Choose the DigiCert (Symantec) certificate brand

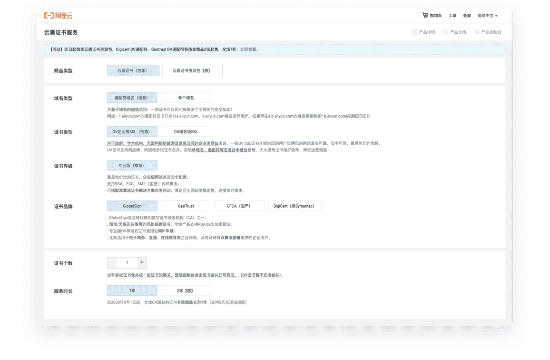click(295, 206)
